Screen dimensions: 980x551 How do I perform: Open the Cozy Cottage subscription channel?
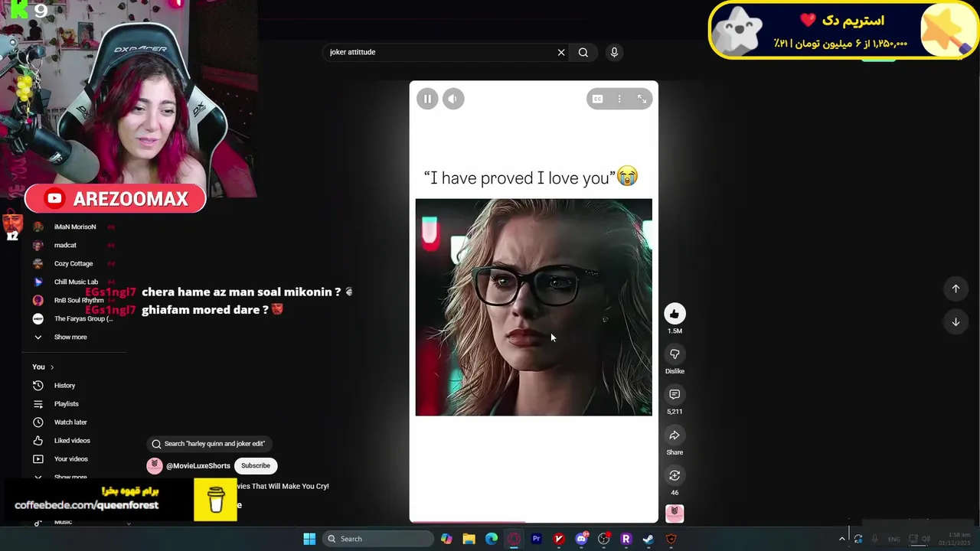point(73,264)
